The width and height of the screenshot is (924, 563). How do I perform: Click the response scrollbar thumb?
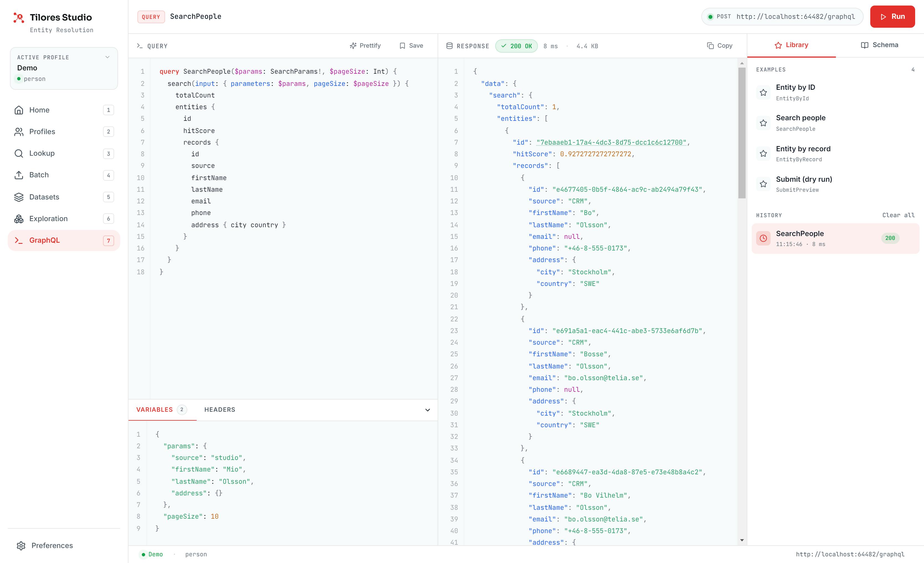click(x=742, y=133)
